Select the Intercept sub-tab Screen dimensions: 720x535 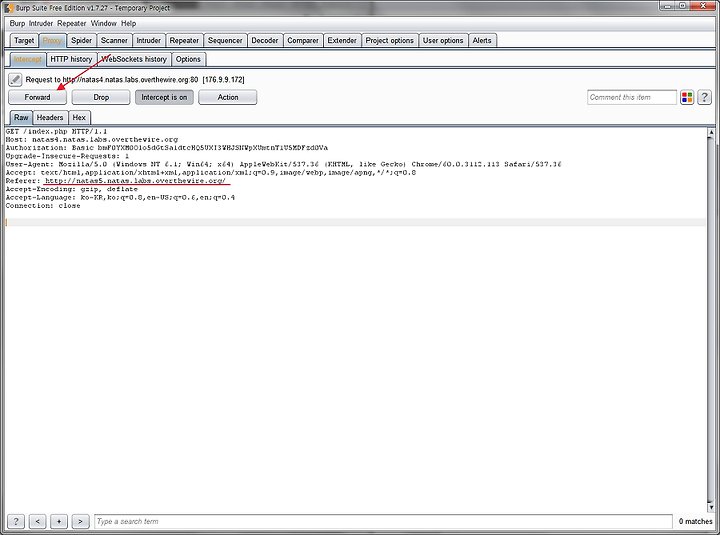pyautogui.click(x=28, y=59)
